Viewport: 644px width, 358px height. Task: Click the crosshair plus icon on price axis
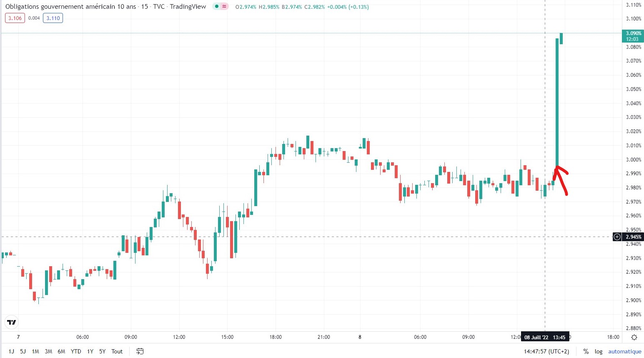point(617,237)
